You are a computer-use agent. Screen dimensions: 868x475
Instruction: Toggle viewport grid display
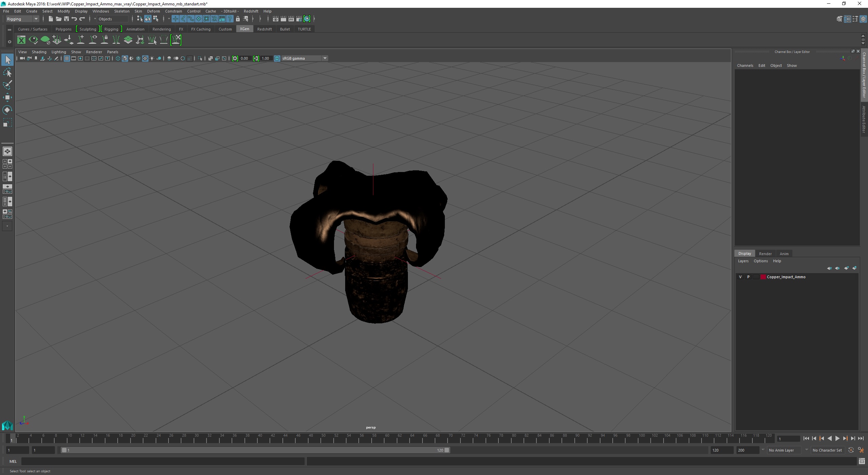coord(67,58)
